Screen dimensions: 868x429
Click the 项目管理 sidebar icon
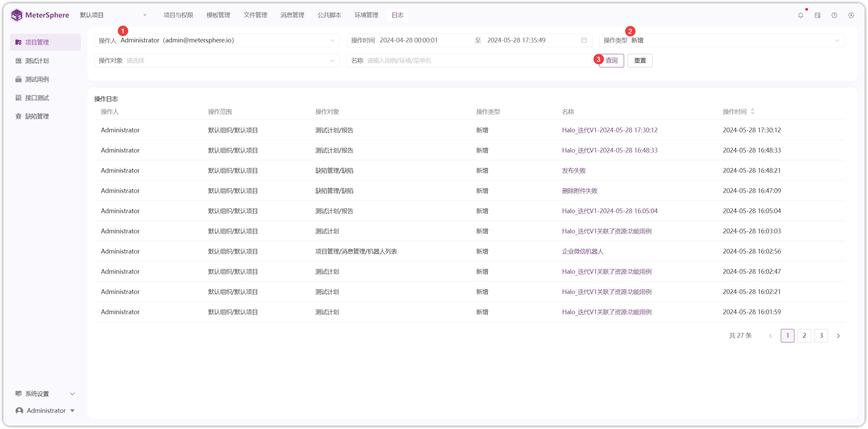coord(19,42)
